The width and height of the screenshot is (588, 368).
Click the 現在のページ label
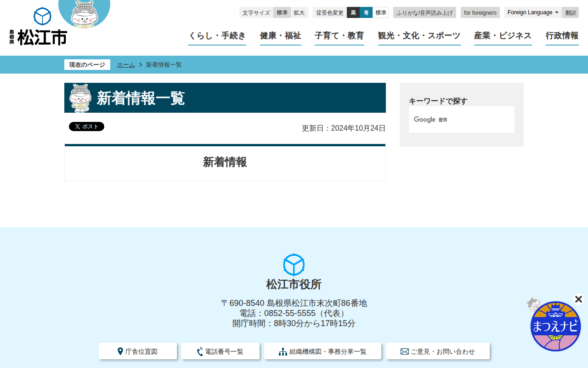tap(87, 65)
